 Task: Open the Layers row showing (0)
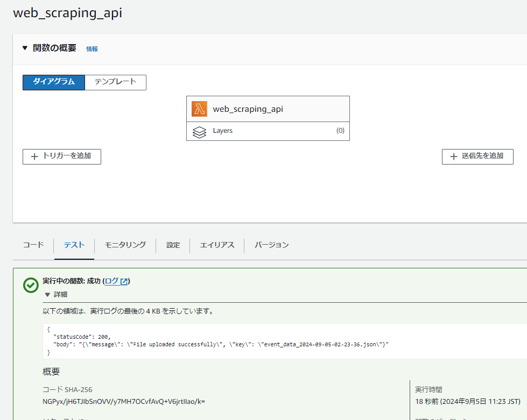(x=268, y=131)
